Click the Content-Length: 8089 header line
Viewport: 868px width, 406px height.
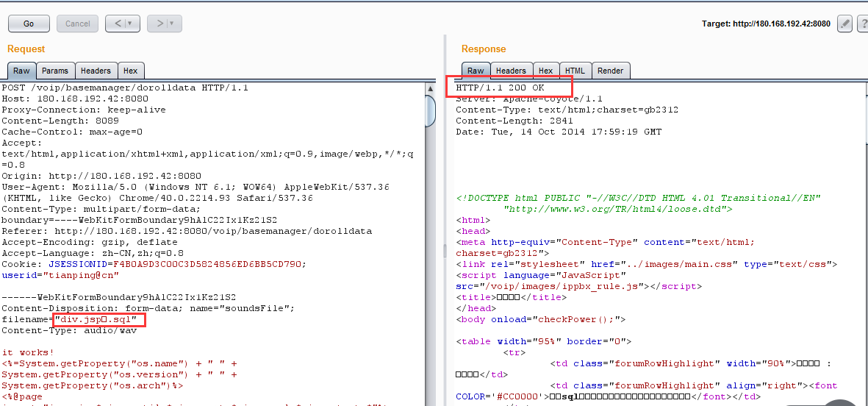click(x=59, y=121)
